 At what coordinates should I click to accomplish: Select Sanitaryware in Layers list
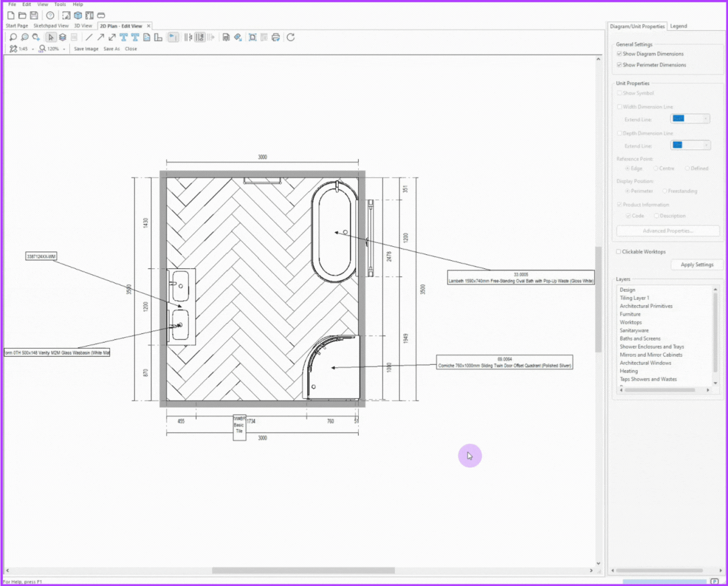[x=634, y=330]
